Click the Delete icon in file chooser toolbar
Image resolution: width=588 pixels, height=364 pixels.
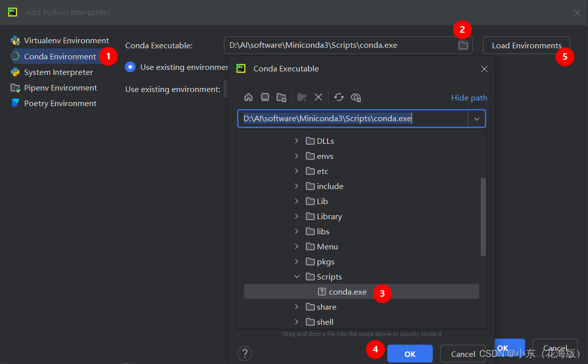(318, 98)
